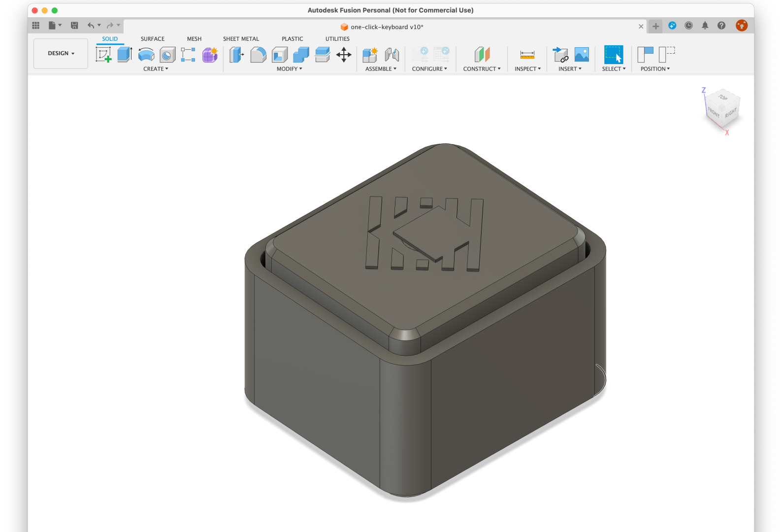The image size is (782, 532).
Task: Open the Offset Plane construct tool
Action: (x=482, y=55)
